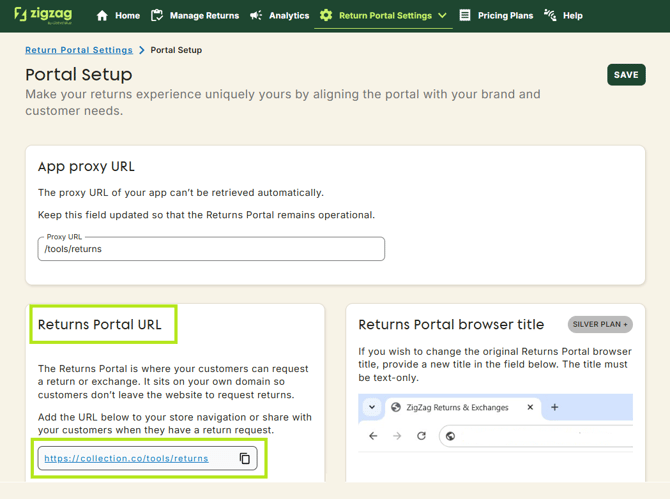Click the Return Portal Settings gear icon
The image size is (670, 499).
tap(326, 16)
